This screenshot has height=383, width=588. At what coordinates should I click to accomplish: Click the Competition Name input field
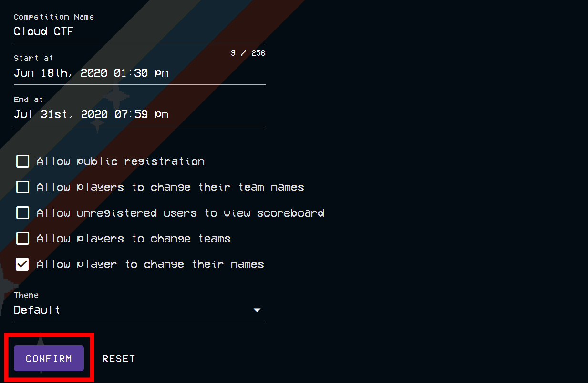click(x=138, y=31)
